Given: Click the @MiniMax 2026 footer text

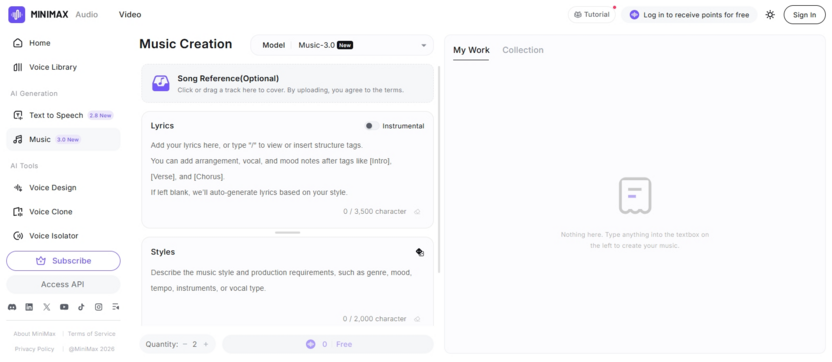Looking at the screenshot, I should 91,349.
